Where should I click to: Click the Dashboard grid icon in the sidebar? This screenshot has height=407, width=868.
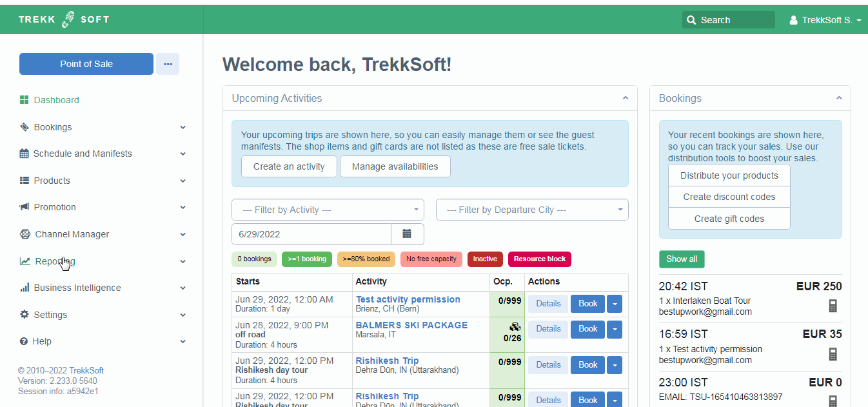[x=25, y=100]
